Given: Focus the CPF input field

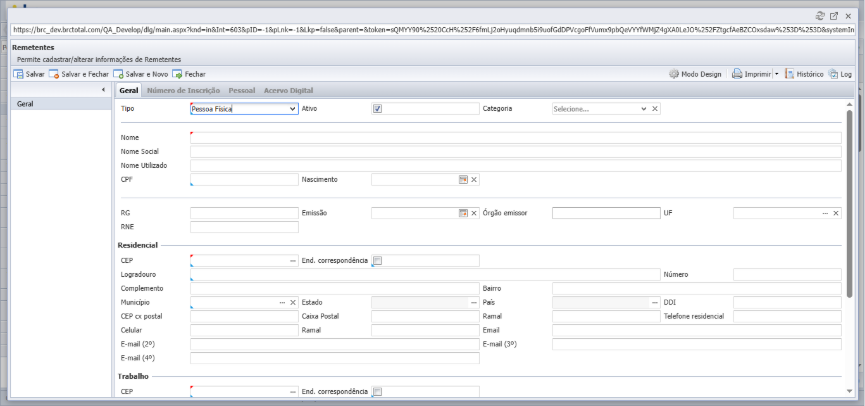Looking at the screenshot, I should point(244,179).
